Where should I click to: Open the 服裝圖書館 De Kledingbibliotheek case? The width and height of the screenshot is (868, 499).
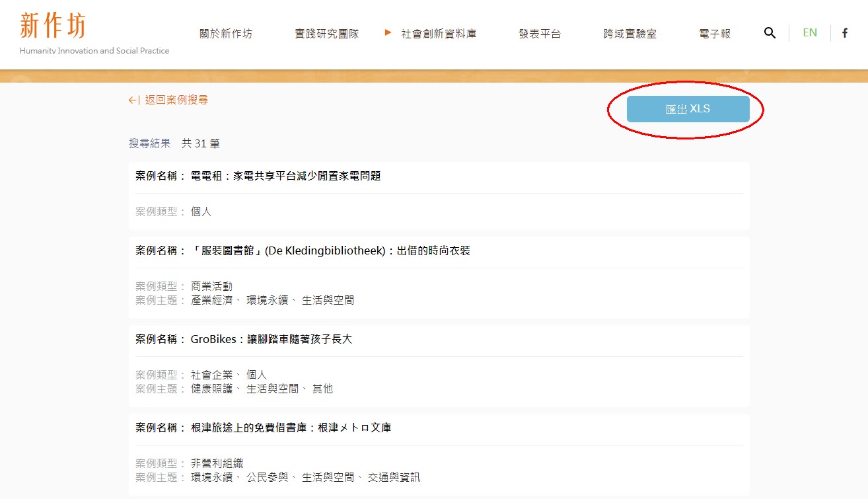[x=330, y=250]
